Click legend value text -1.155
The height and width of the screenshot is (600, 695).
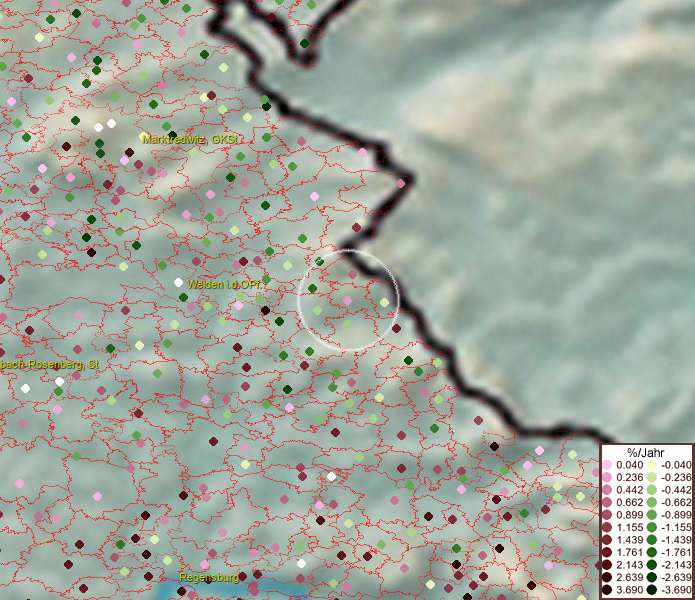tap(676, 527)
